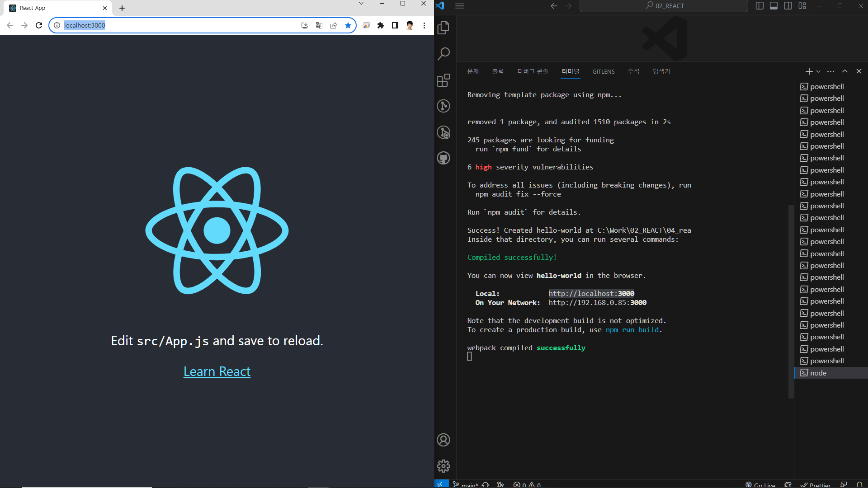Open the Manage gear icon

click(x=443, y=466)
